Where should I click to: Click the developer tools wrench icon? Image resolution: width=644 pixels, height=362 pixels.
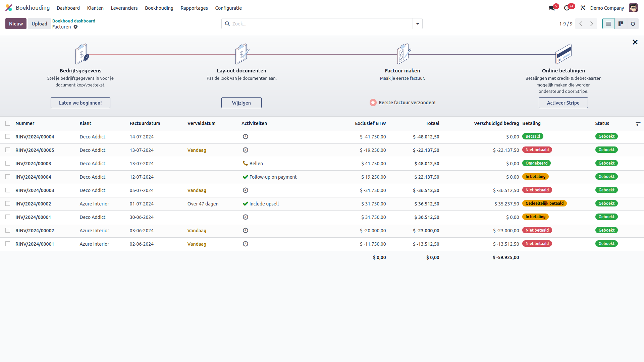583,7
